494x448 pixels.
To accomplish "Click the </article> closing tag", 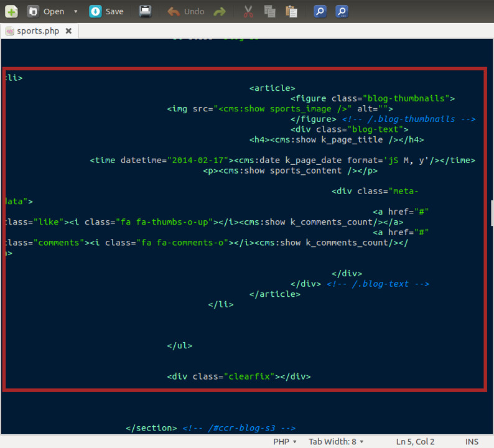I will tap(275, 294).
